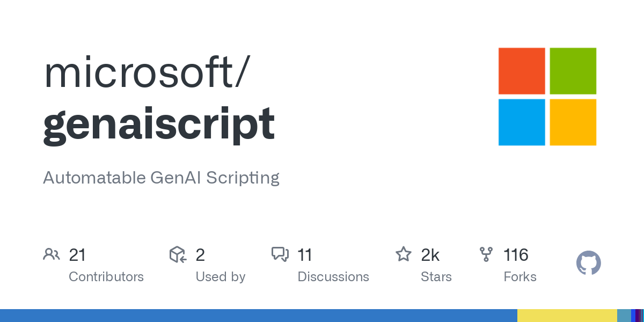This screenshot has width=644, height=322.
Task: Click the yellow segment of language bar
Action: coord(567,316)
